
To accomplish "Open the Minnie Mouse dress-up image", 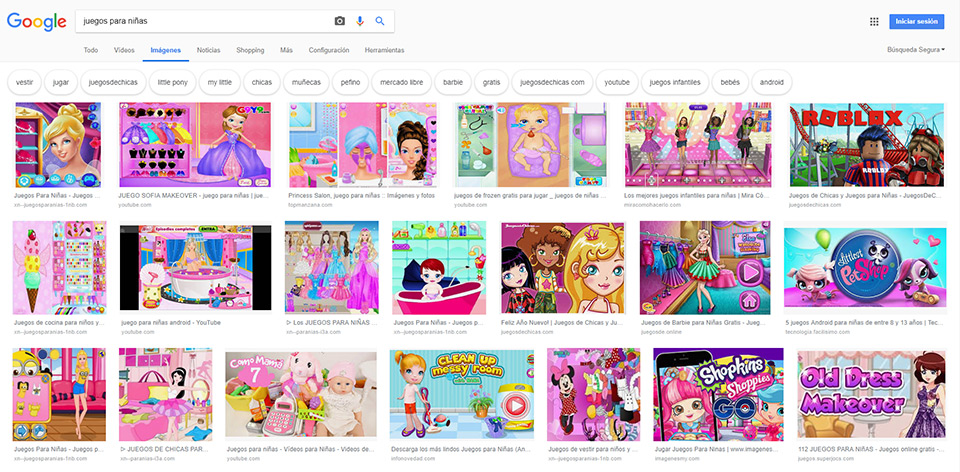I will [x=594, y=395].
